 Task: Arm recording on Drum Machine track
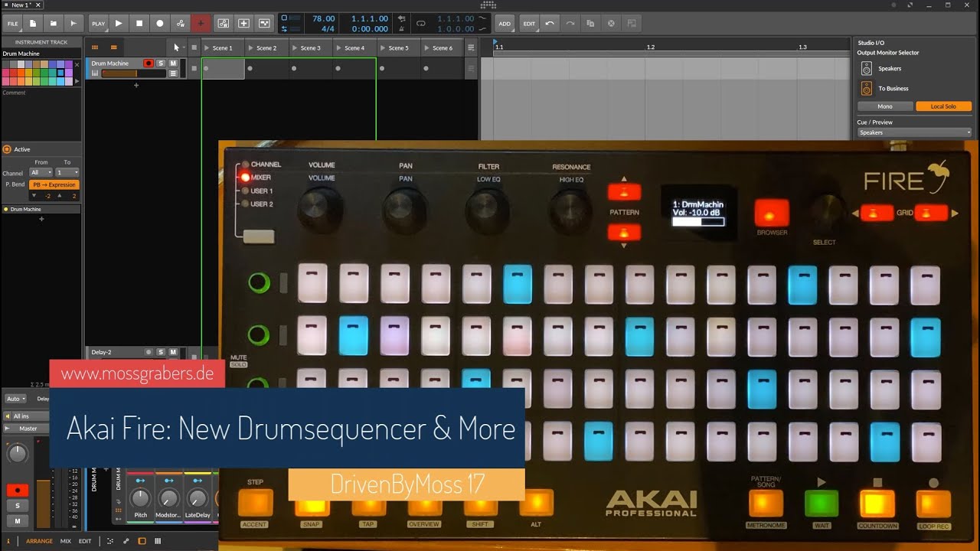[149, 64]
